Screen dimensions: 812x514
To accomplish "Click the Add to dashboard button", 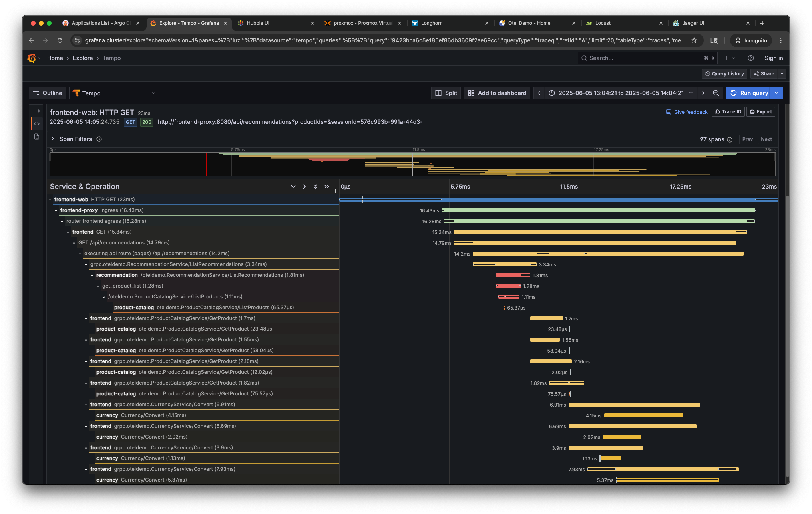I will coord(497,93).
